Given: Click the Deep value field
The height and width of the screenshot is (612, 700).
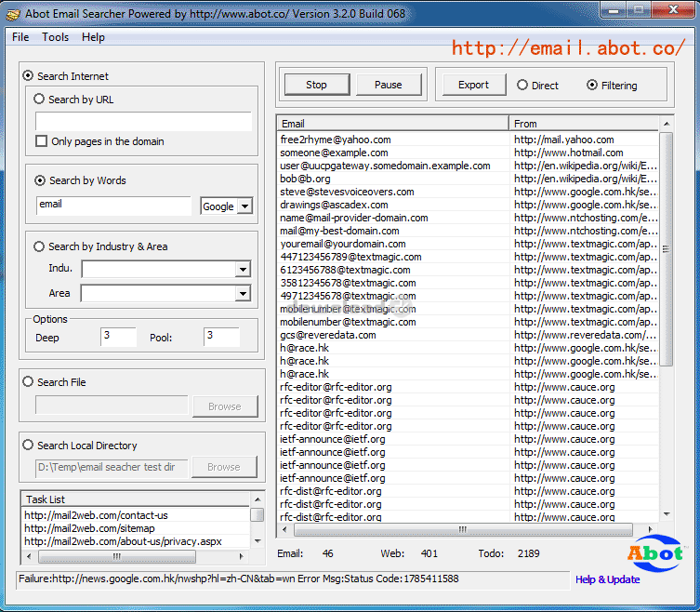Looking at the screenshot, I should click(118, 337).
